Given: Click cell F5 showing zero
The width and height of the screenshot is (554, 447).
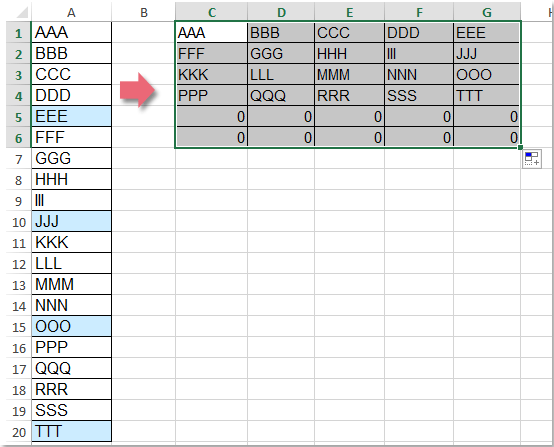Looking at the screenshot, I should [419, 117].
